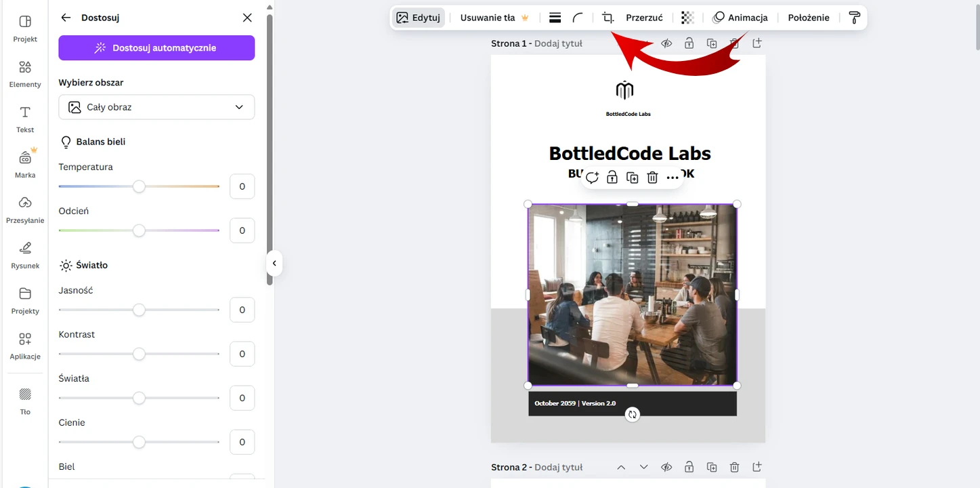
Task: Duplicate the selected image from floating toolbar
Action: click(632, 178)
